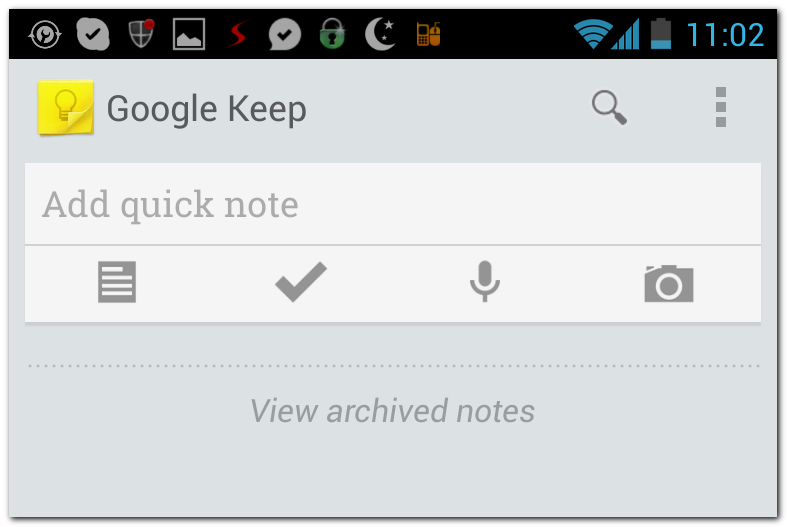
Task: Start a voice note with microphone icon
Action: 484,282
